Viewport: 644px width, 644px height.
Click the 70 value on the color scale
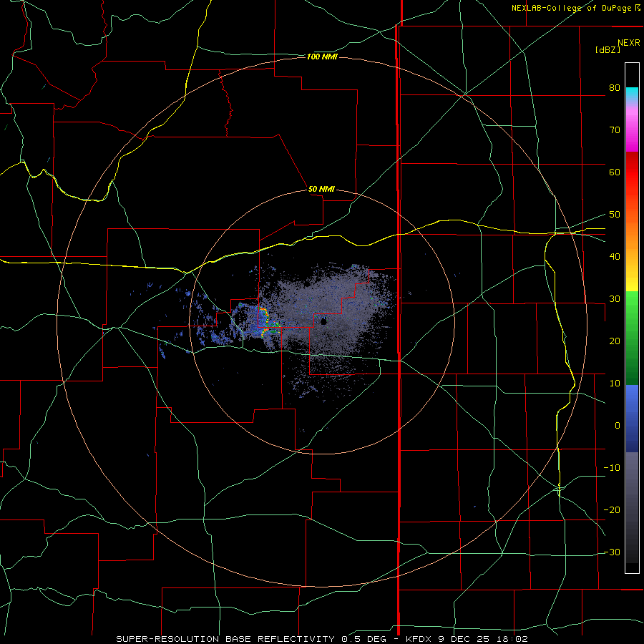615,130
